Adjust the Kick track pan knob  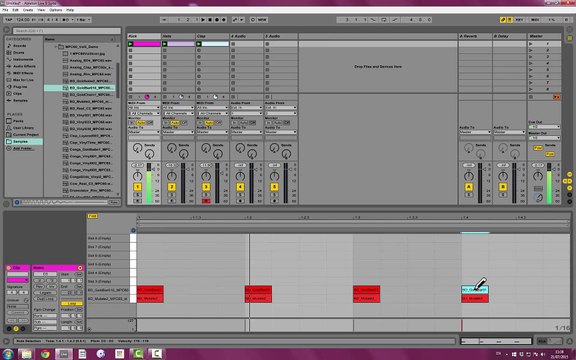click(x=137, y=176)
